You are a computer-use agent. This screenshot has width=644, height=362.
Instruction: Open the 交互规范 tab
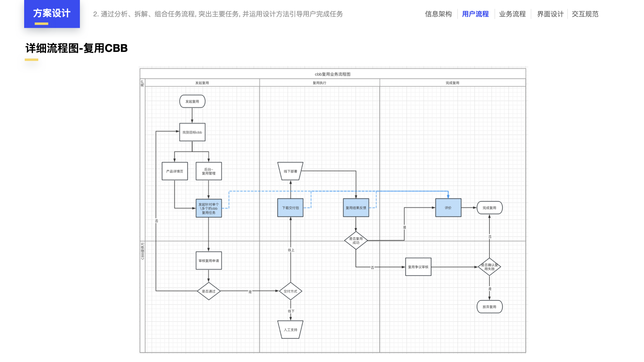[x=585, y=14]
